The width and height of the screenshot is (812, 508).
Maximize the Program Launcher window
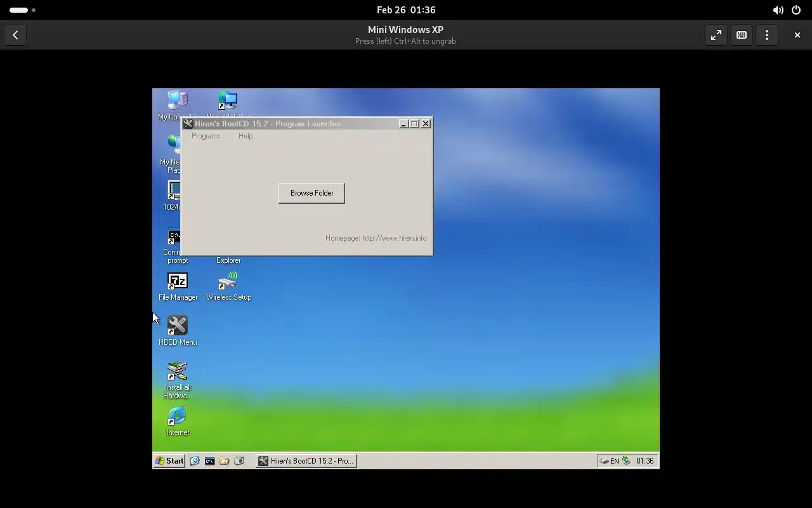414,124
